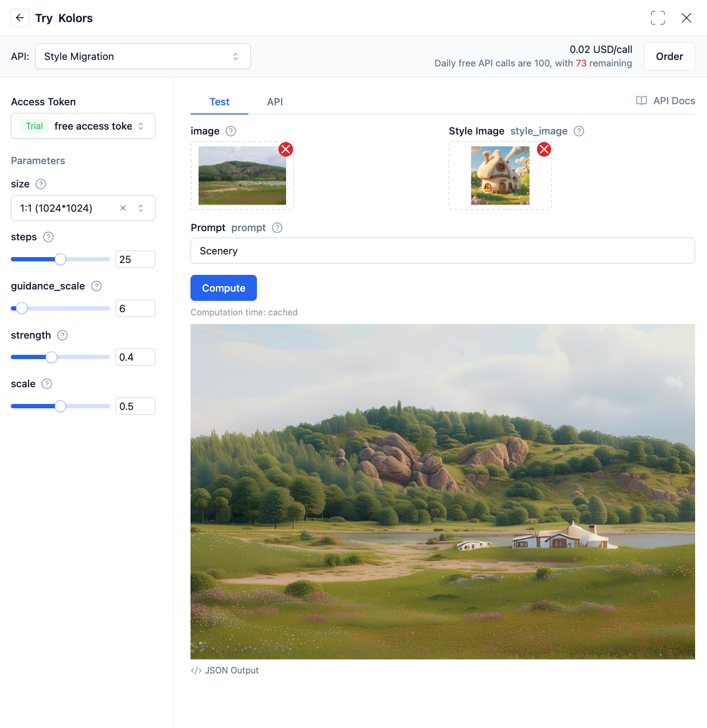Click the Prompt text field containing Scenery

click(443, 251)
